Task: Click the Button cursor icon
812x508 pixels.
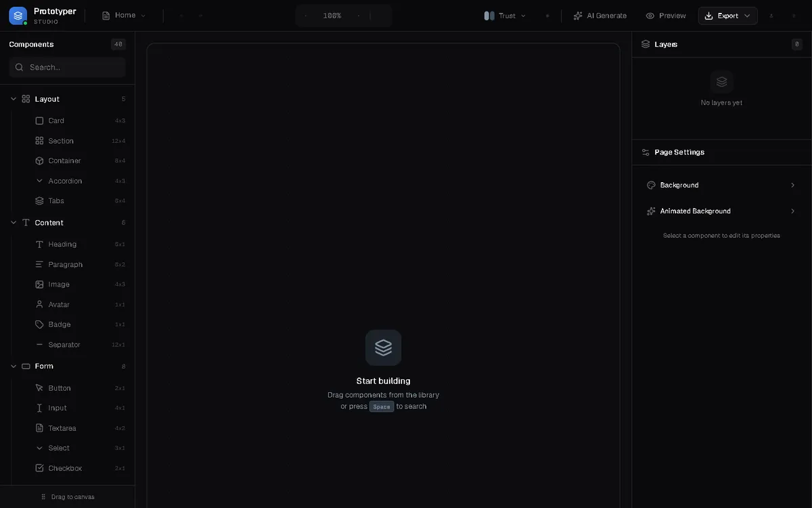Action: coord(39,388)
